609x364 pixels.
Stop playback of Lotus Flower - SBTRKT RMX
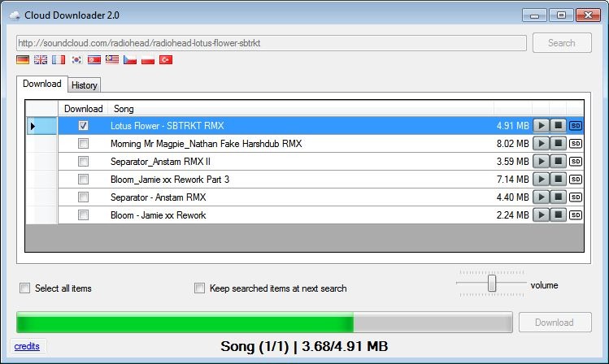pyautogui.click(x=558, y=126)
